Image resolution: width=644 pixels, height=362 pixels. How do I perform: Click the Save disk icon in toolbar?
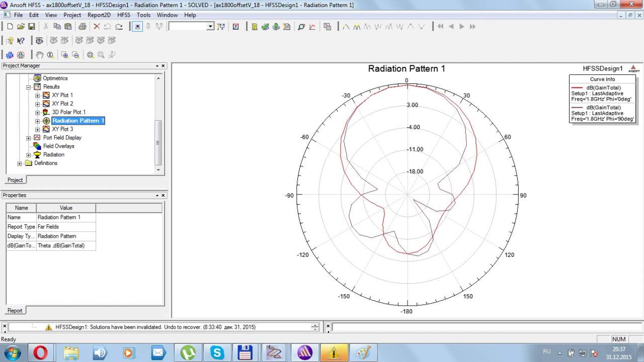click(31, 27)
